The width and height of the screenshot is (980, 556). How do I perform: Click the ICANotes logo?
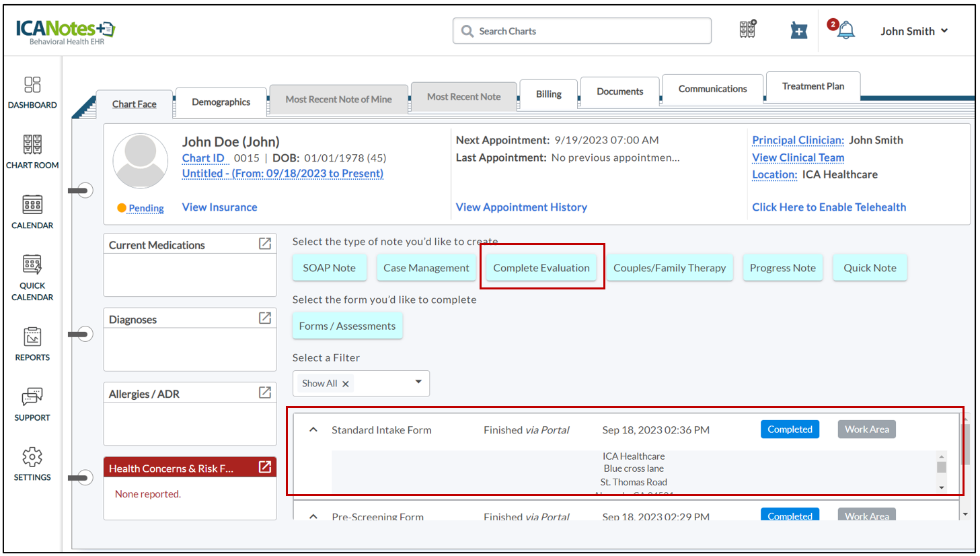click(x=65, y=32)
